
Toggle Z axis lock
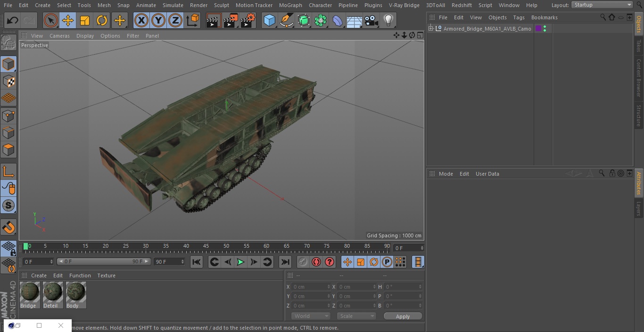click(x=175, y=20)
